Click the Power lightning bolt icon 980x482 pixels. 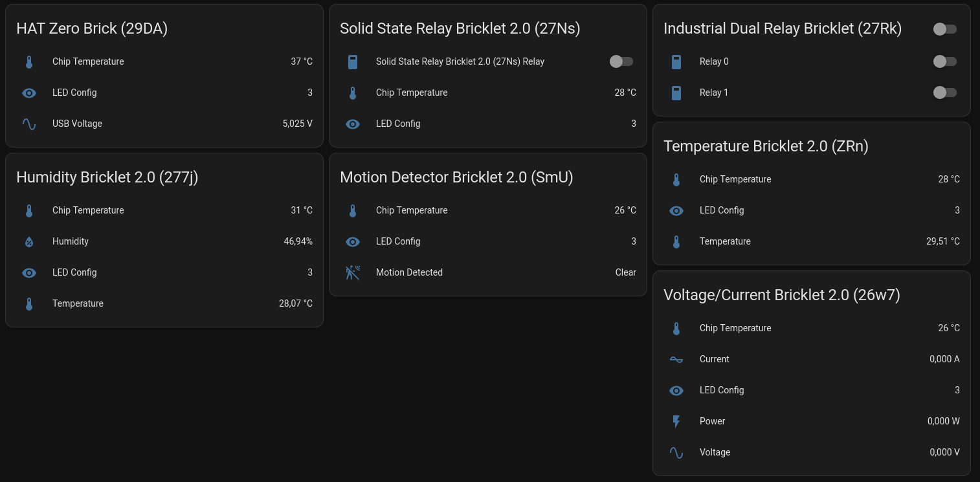[x=676, y=422]
